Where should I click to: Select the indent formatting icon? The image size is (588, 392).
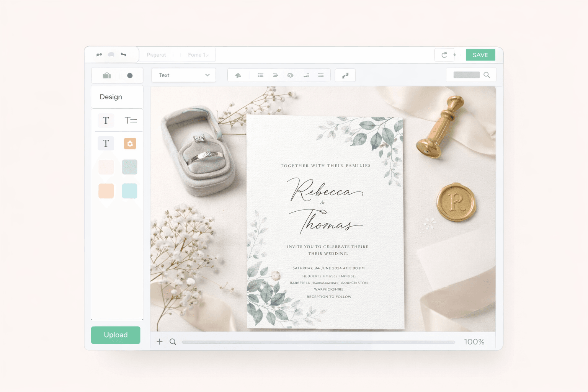click(x=306, y=75)
